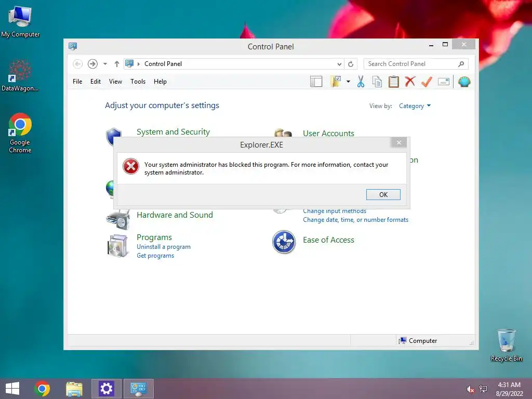The width and height of the screenshot is (532, 399).
Task: Open the Help menu
Action: (x=160, y=82)
